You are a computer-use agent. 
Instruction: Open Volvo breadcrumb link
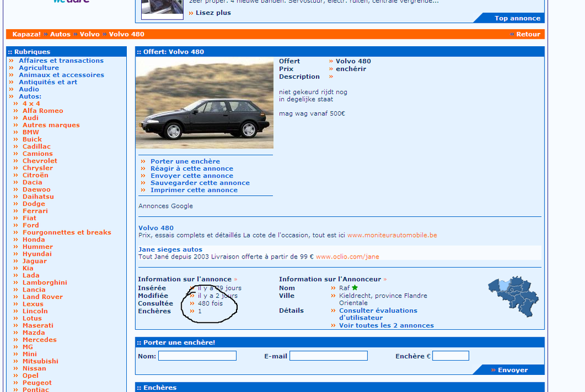point(90,34)
